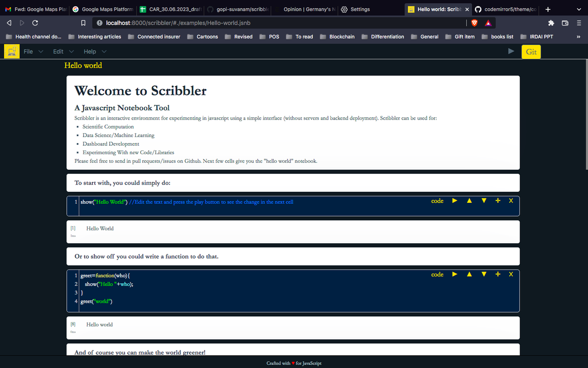
Task: Select the Settings browser tab
Action: point(357,9)
